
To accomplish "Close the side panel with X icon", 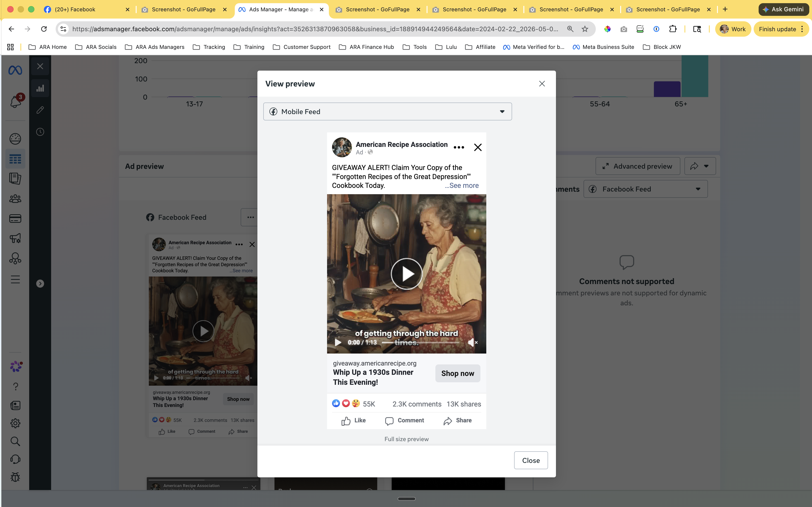I will pyautogui.click(x=40, y=66).
